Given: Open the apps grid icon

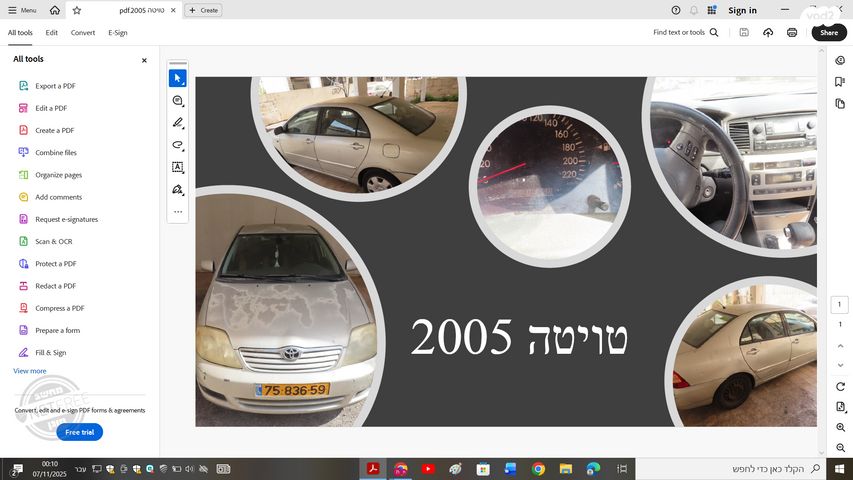Looking at the screenshot, I should [x=712, y=10].
